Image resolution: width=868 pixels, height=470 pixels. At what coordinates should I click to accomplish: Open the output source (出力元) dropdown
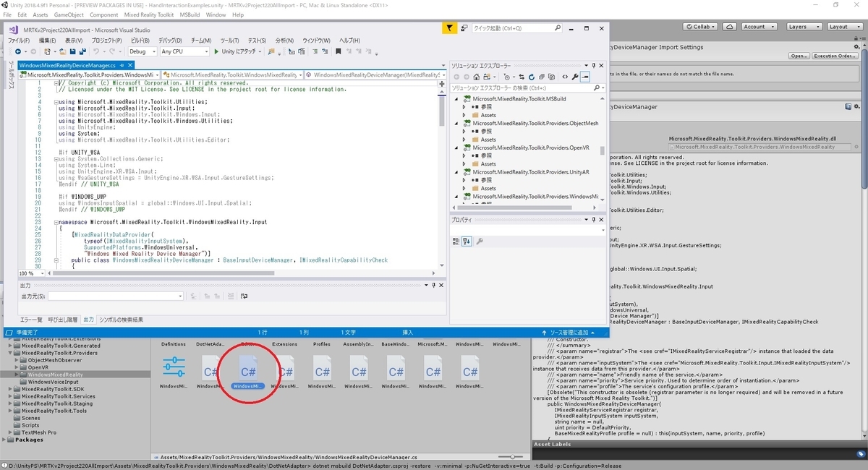click(x=116, y=296)
